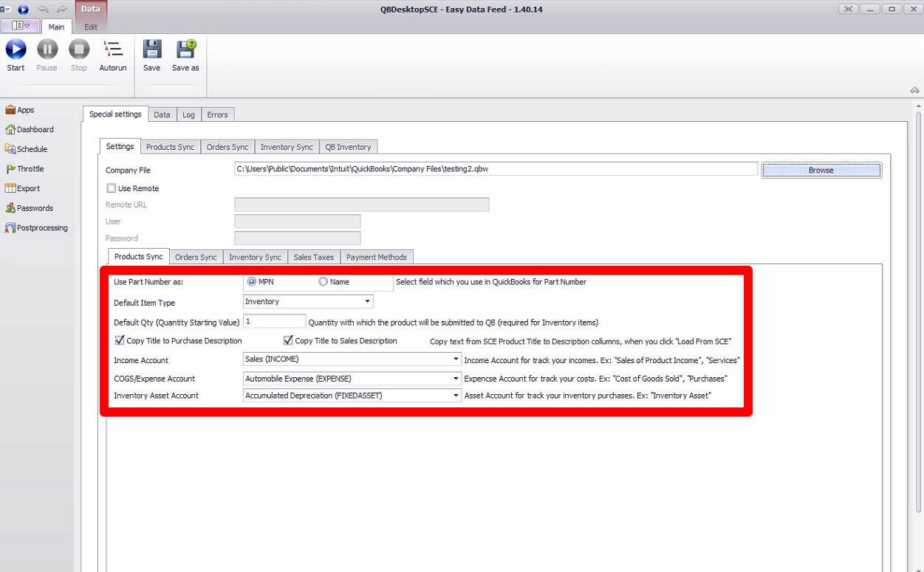
Task: Open the Sales Taxes tab
Action: pos(313,257)
